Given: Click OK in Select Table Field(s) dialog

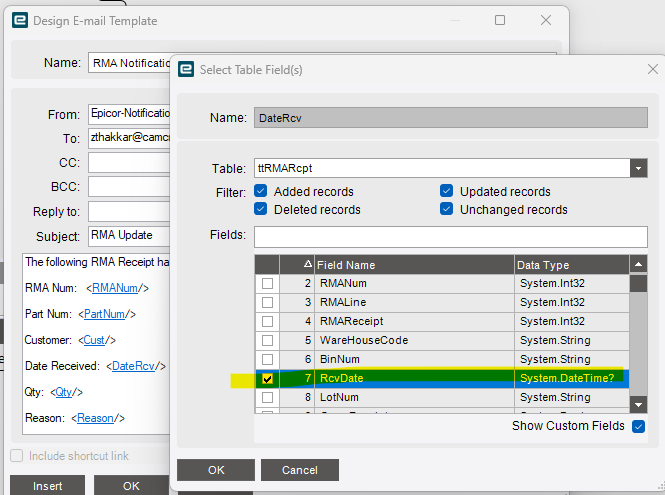Looking at the screenshot, I should (216, 470).
